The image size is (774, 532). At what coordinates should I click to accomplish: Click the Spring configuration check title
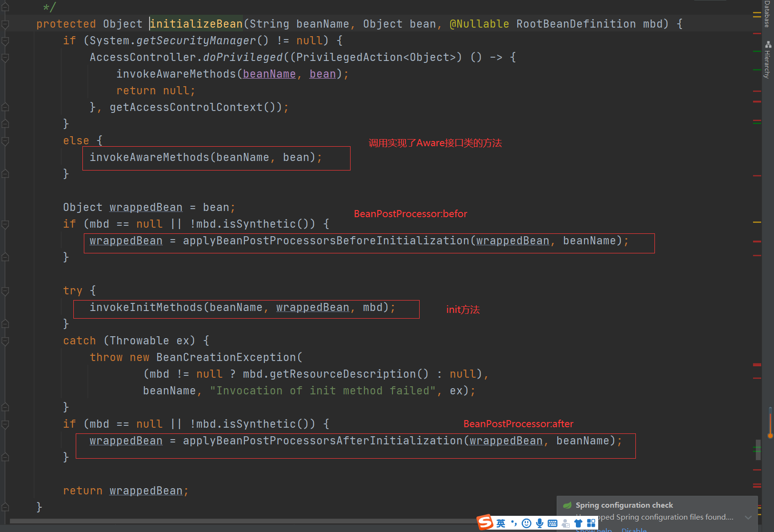(624, 505)
